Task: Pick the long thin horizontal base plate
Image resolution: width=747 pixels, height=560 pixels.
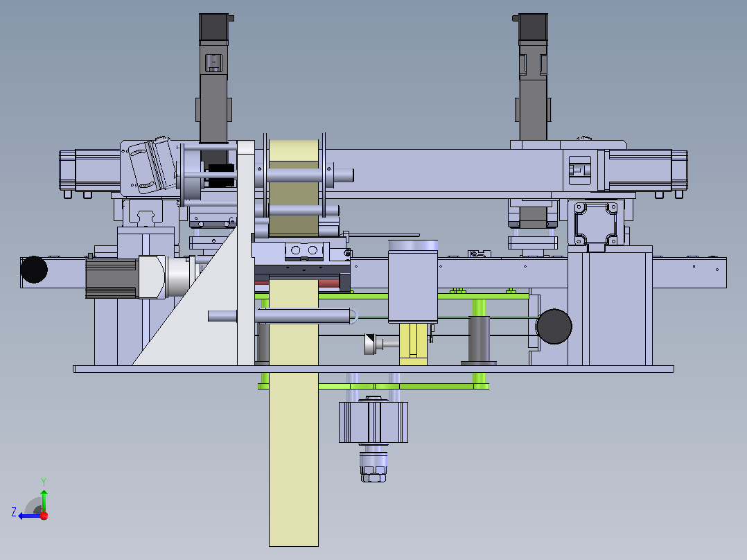Action: [x=373, y=369]
